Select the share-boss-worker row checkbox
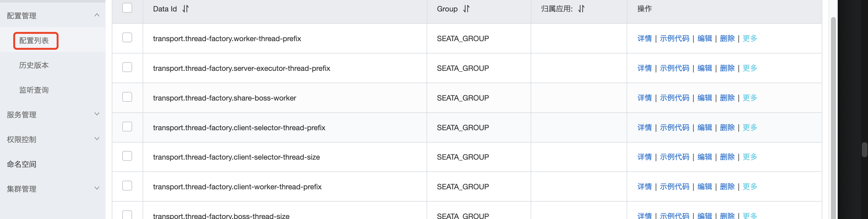This screenshot has width=868, height=219. [x=127, y=97]
